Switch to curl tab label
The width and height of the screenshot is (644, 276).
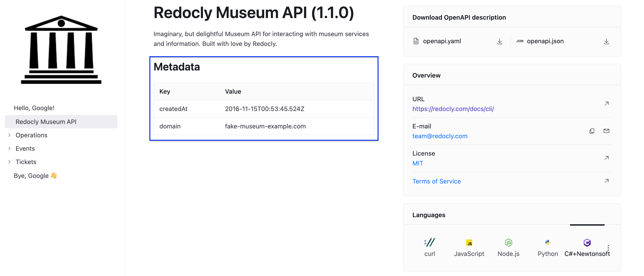tap(429, 254)
